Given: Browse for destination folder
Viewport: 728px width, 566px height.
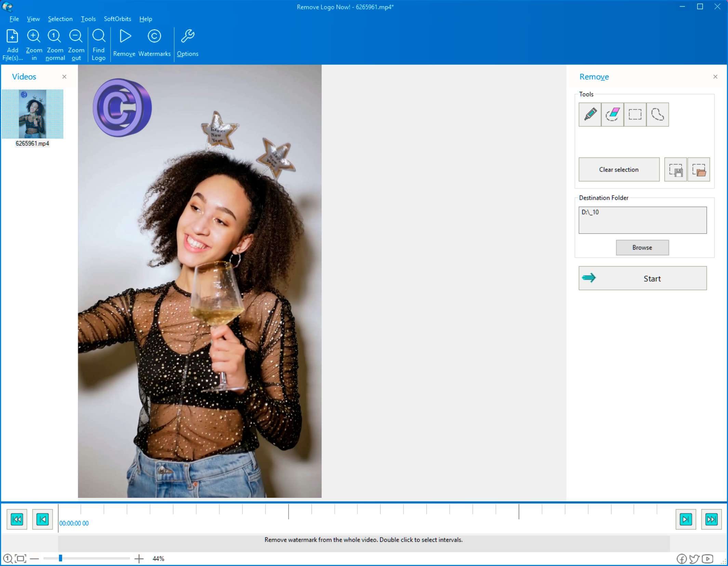Looking at the screenshot, I should (642, 247).
